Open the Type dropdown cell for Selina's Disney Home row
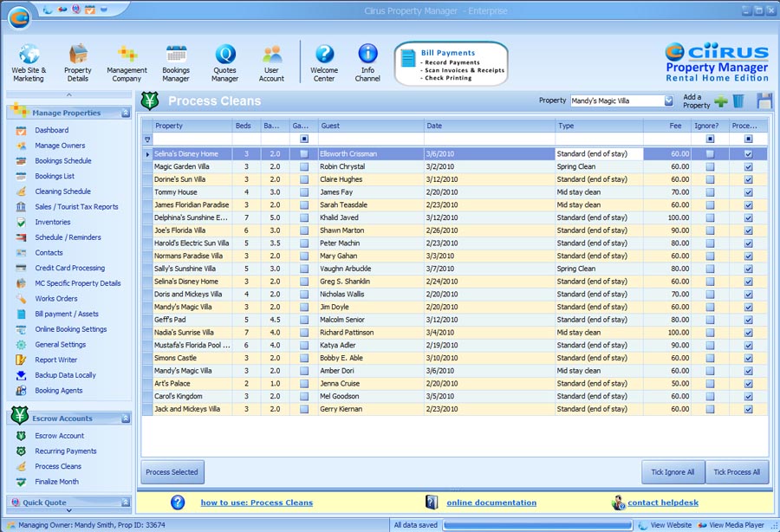Image resolution: width=780 pixels, height=532 pixels. (599, 154)
